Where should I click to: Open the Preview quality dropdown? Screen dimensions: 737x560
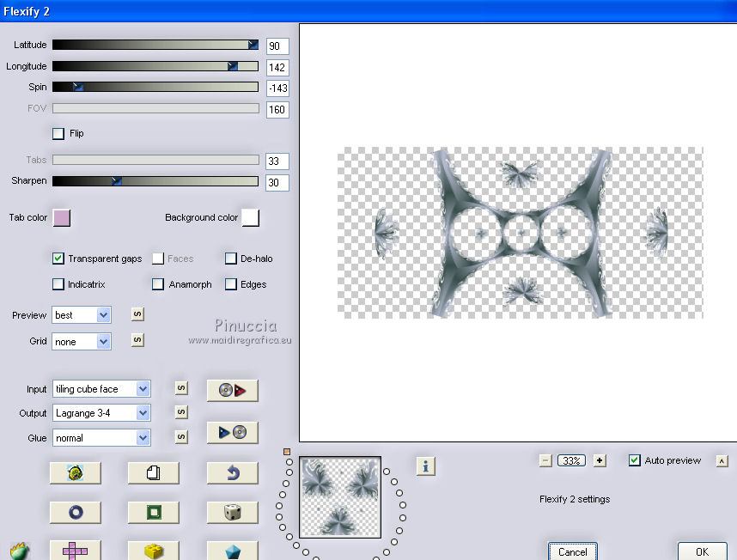click(82, 315)
